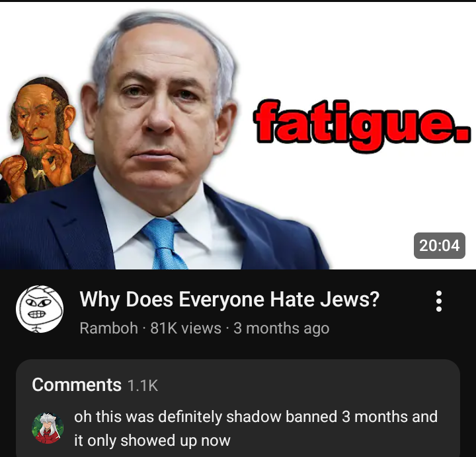Image resolution: width=476 pixels, height=457 pixels.
Task: Open the video via its title text
Action: tap(229, 300)
